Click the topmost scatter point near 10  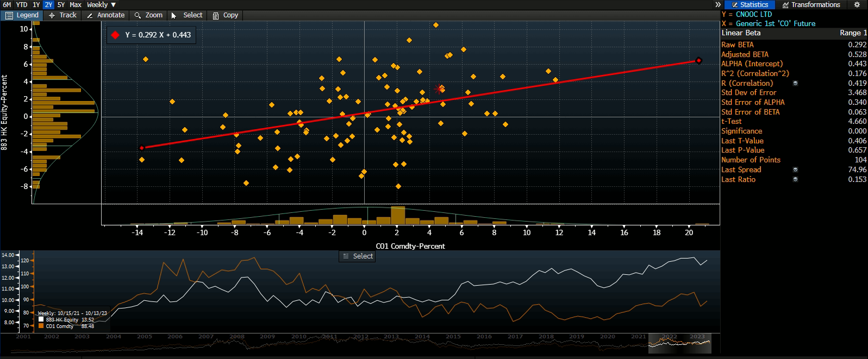(x=436, y=25)
